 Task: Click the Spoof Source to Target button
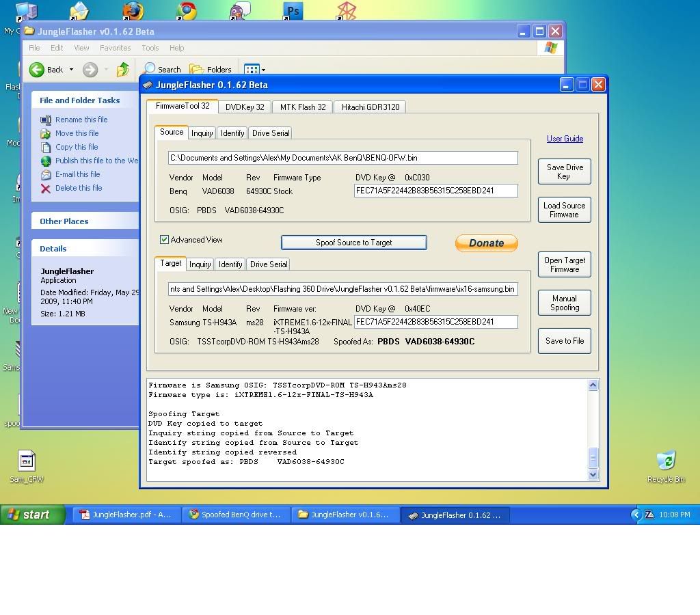[x=353, y=243]
